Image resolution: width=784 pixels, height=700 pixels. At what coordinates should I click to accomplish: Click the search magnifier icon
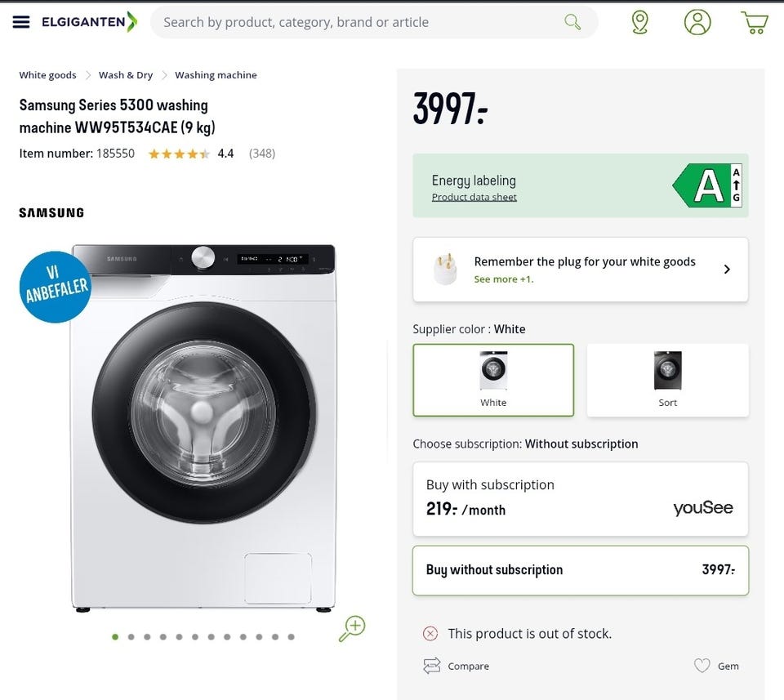(572, 22)
